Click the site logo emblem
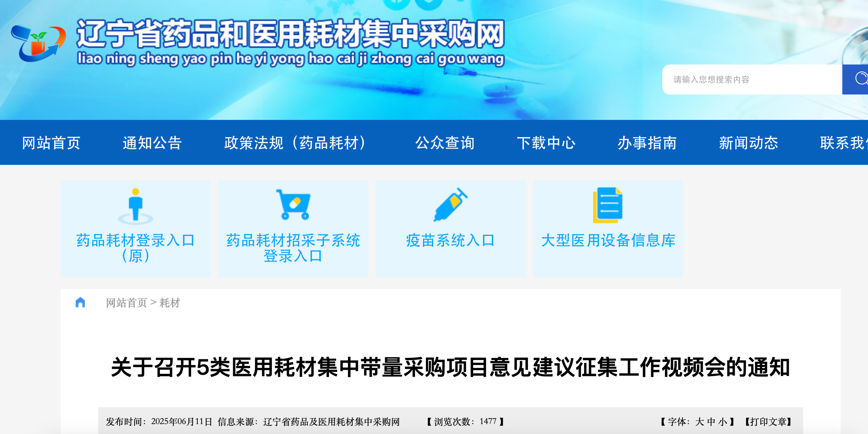 tap(38, 43)
